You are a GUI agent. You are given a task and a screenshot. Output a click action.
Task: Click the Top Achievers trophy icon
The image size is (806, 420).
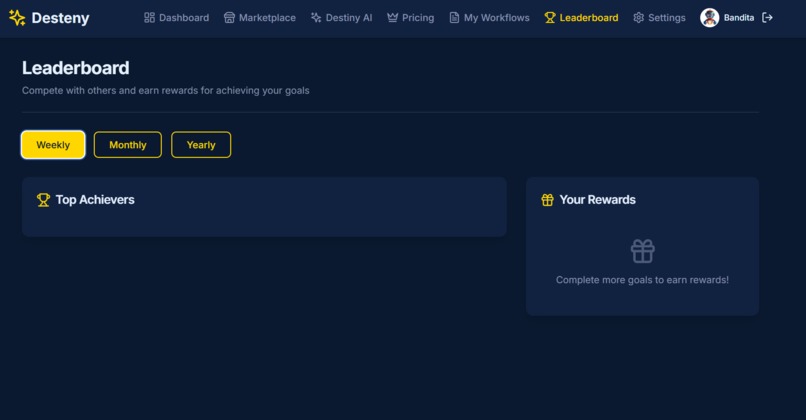(x=43, y=200)
